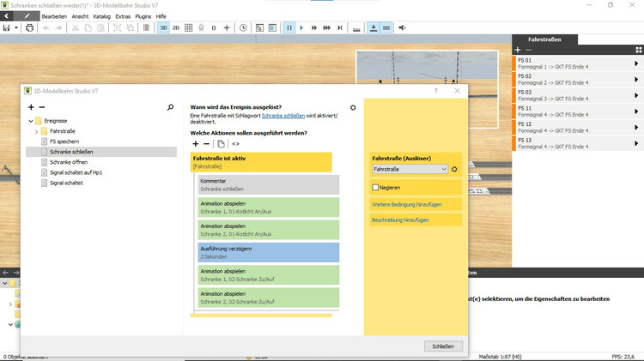644x361 pixels.
Task: Open the Fahrstraße trigger dropdown
Action: coord(410,170)
